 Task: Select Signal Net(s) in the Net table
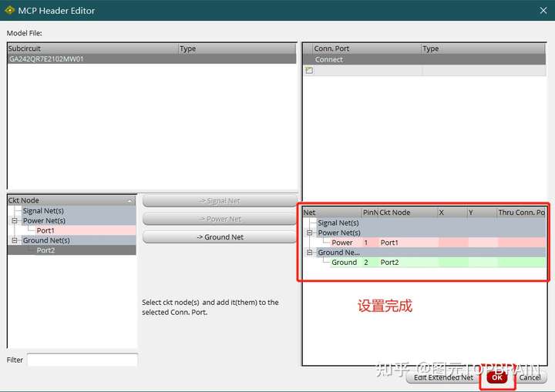(x=338, y=223)
